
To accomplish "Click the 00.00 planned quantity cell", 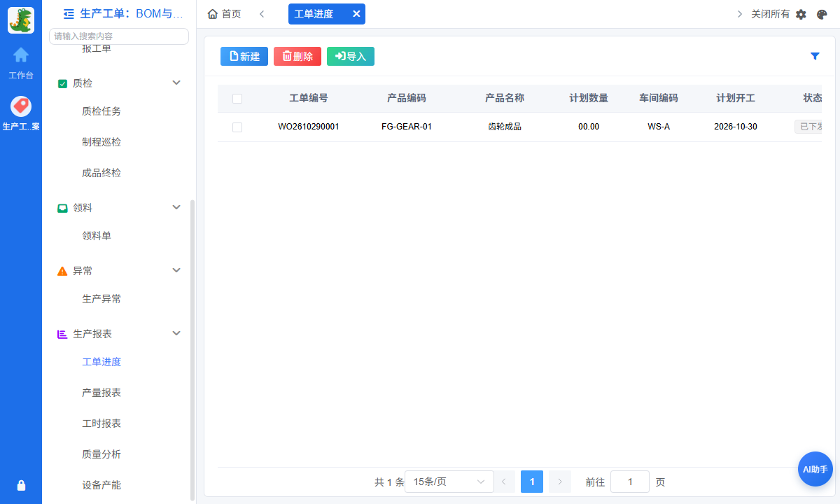I will (x=589, y=127).
